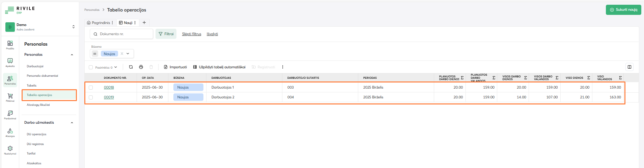Expand the Būsena filter value dropdown
Viewport: 644px width, 168px height.
pos(128,54)
